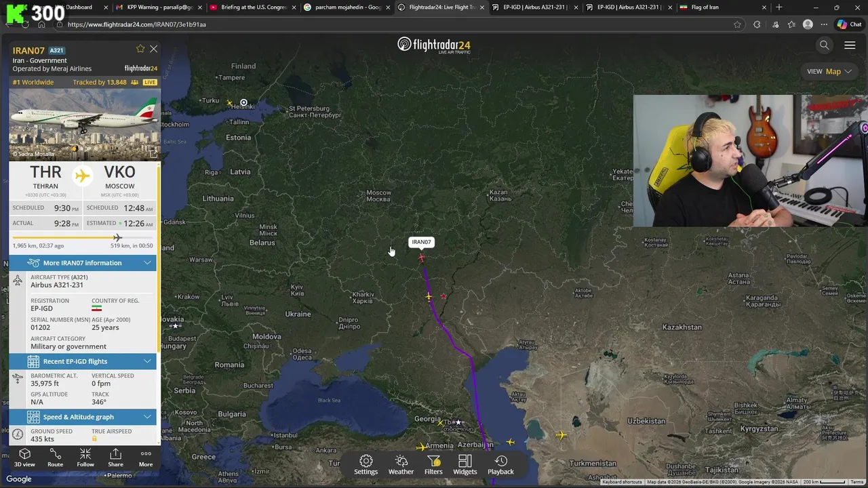Collapse More IRAN07 information section
The image size is (868, 488).
pos(83,263)
